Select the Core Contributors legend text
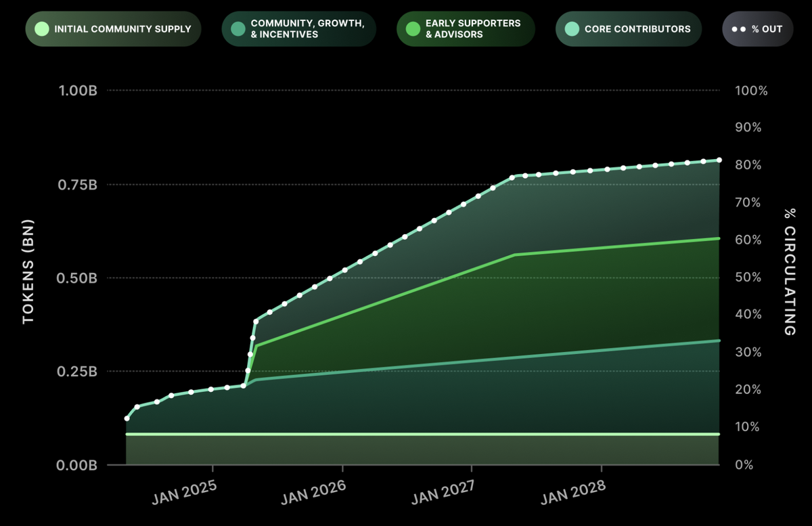Viewport: 812px width, 526px height. pos(637,29)
